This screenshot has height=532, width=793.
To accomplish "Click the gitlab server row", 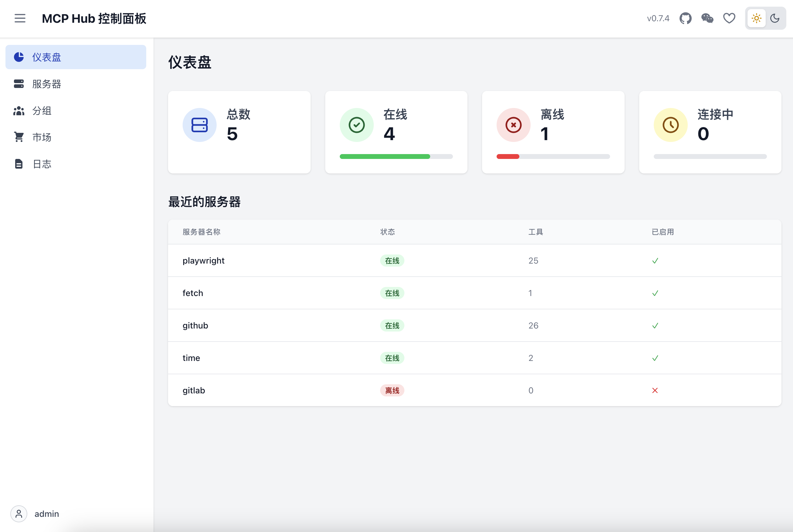I will coord(474,390).
